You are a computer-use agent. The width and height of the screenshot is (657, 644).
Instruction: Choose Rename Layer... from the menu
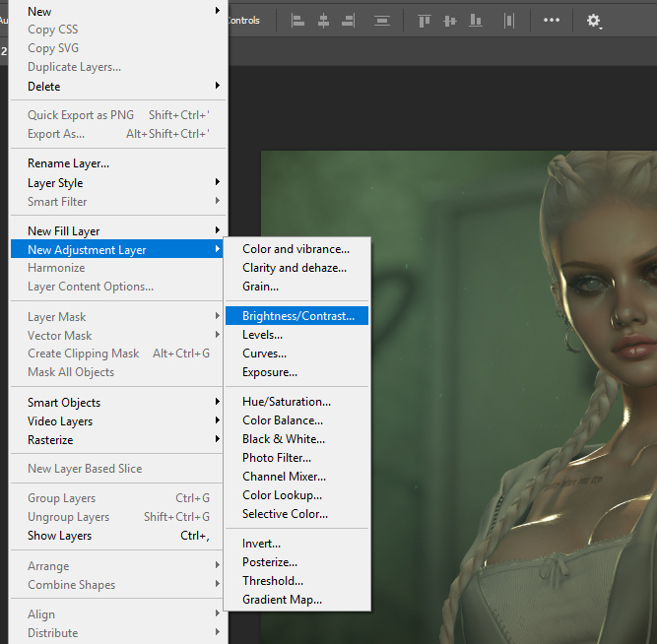point(118,163)
